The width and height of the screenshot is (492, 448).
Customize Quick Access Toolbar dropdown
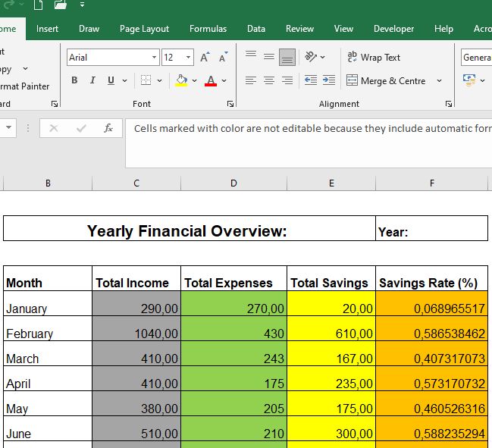point(82,5)
